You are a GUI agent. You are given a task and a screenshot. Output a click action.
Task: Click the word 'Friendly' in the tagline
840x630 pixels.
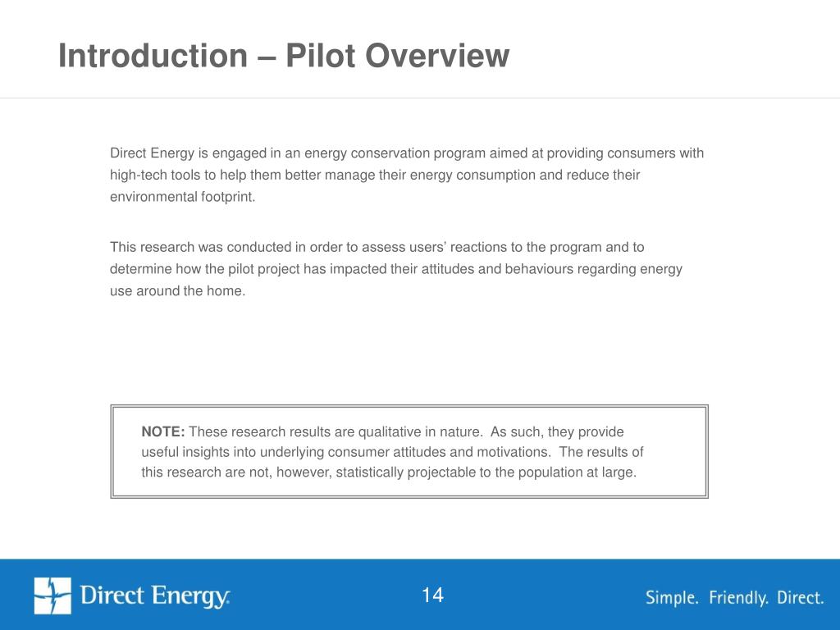pos(738,597)
